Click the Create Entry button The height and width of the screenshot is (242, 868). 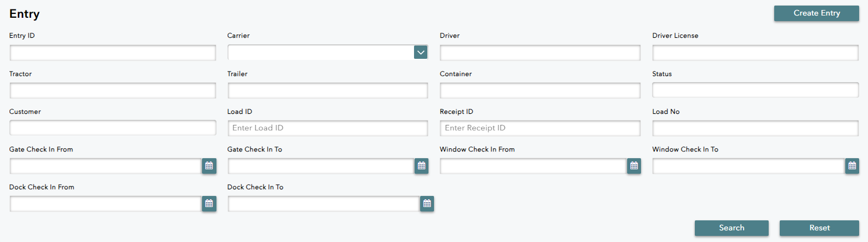pos(816,13)
